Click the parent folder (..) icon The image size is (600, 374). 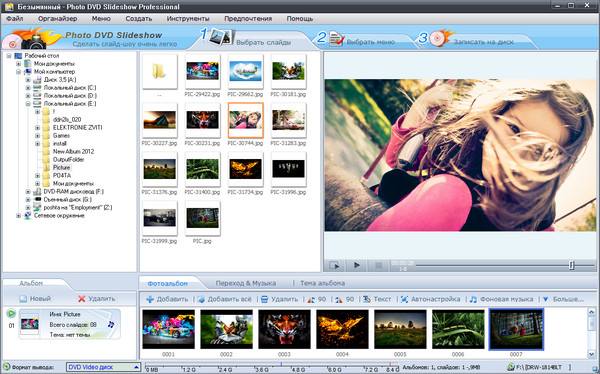click(x=160, y=72)
